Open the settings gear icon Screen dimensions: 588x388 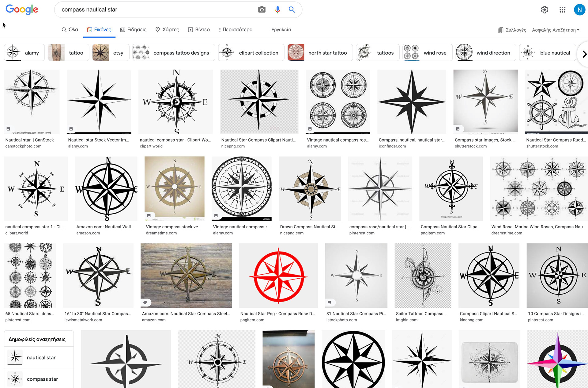[545, 10]
